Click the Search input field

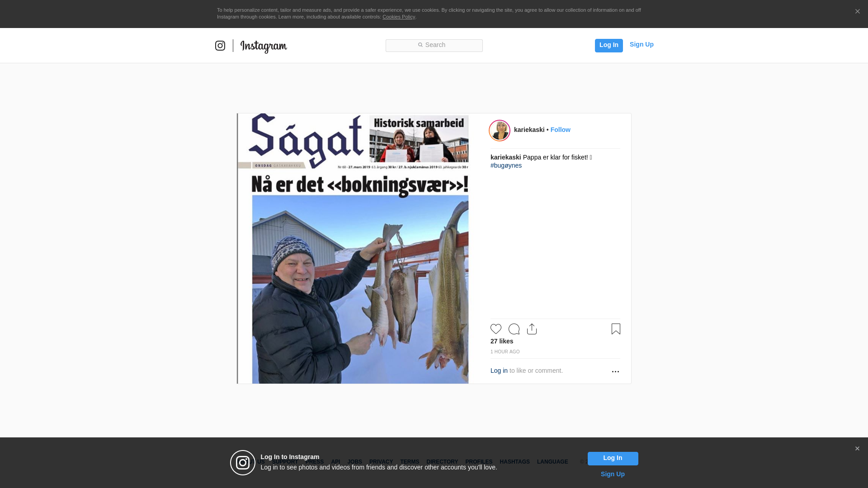(x=434, y=45)
